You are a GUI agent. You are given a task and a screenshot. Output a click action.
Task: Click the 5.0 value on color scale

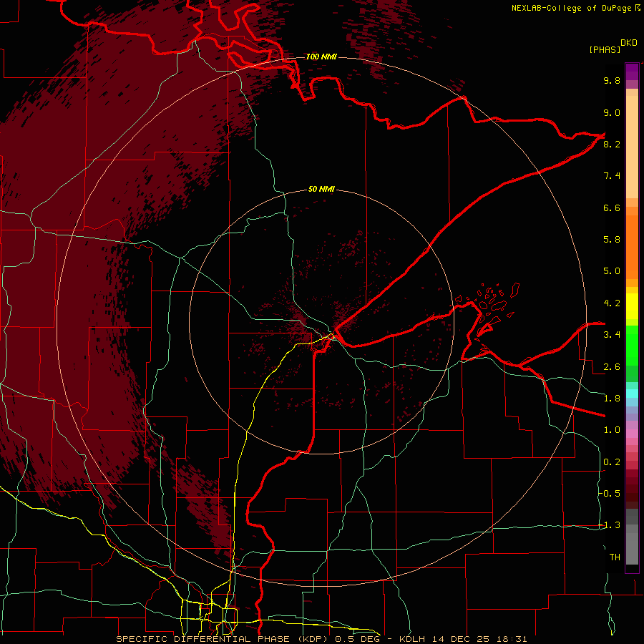tap(612, 271)
